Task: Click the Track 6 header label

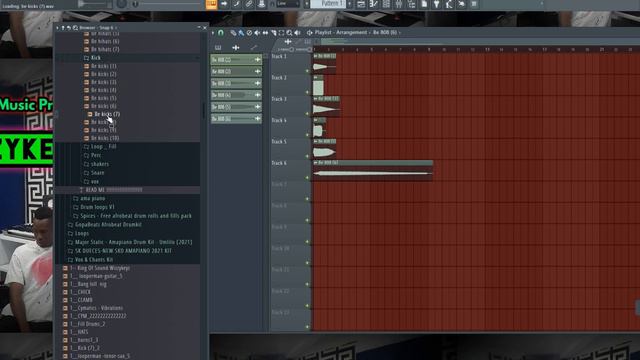Action: [x=279, y=163]
